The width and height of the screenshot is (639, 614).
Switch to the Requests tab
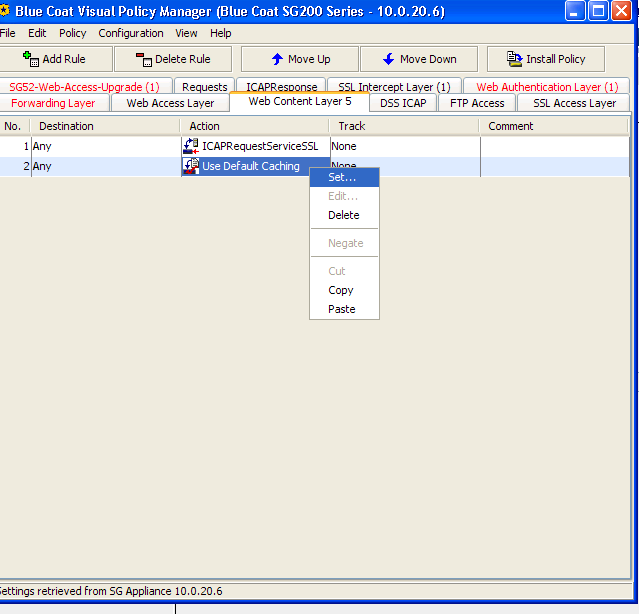[205, 87]
